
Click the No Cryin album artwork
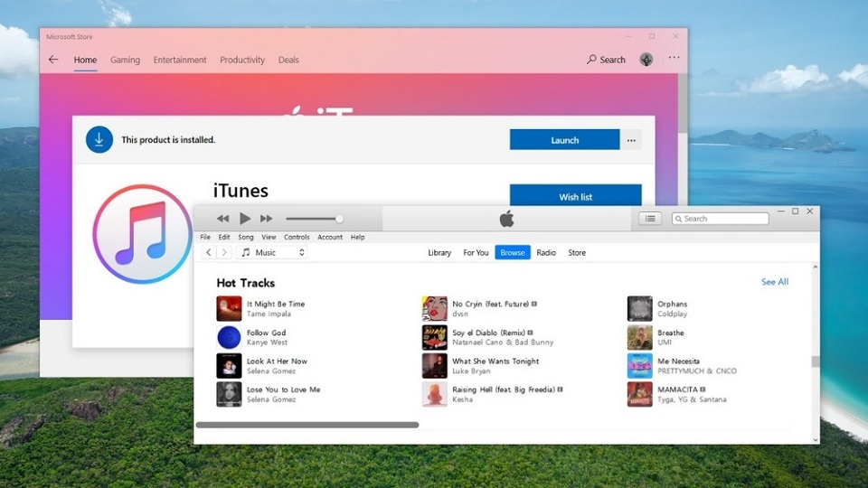click(x=435, y=309)
